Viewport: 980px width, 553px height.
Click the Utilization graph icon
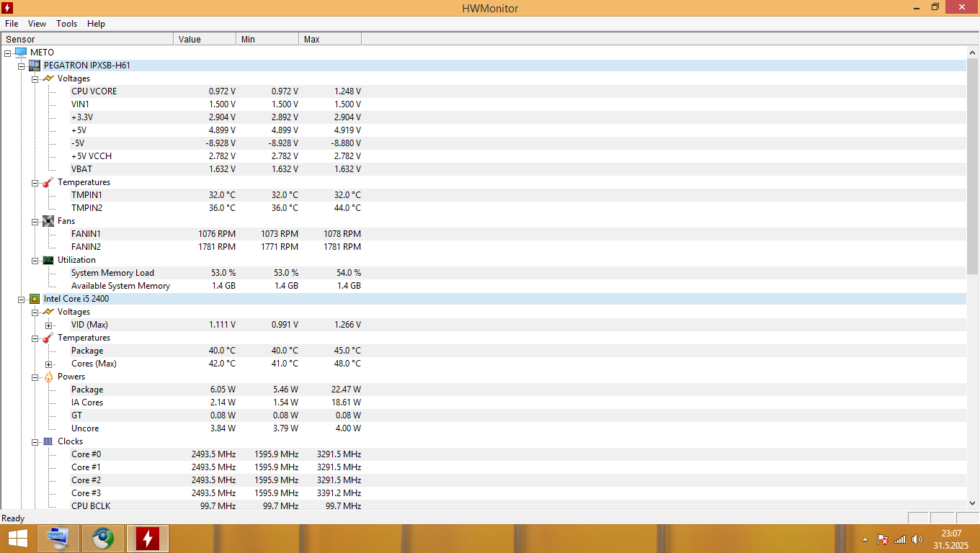coord(48,260)
